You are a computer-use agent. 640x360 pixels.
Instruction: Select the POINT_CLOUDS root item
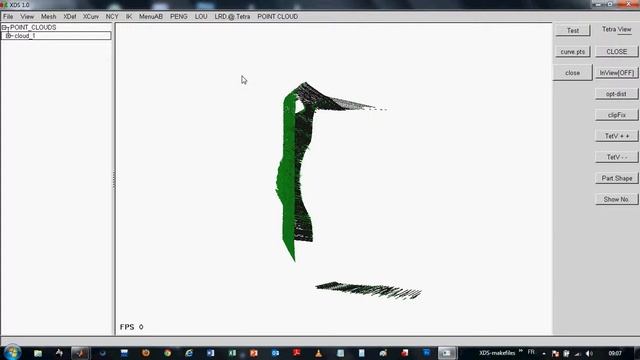tap(33, 27)
